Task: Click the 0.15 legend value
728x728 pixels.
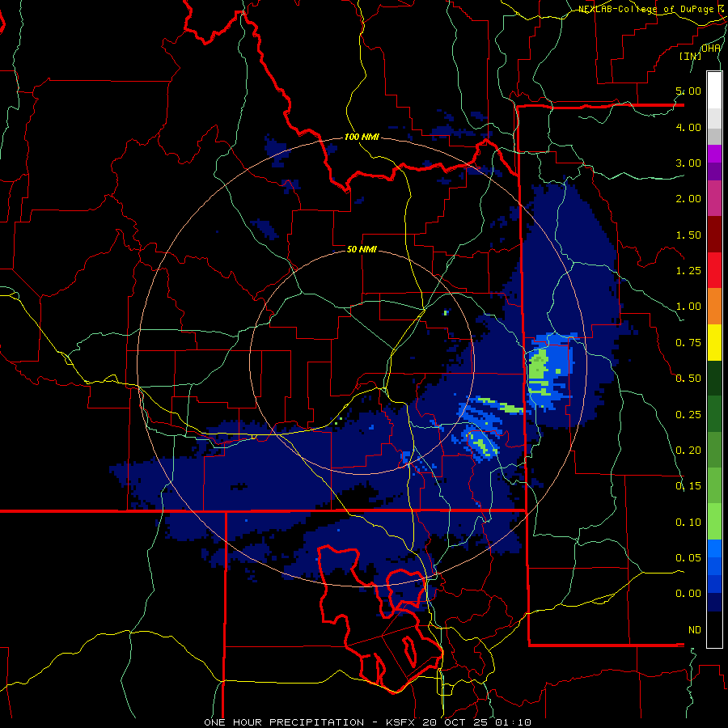Action: pos(688,486)
